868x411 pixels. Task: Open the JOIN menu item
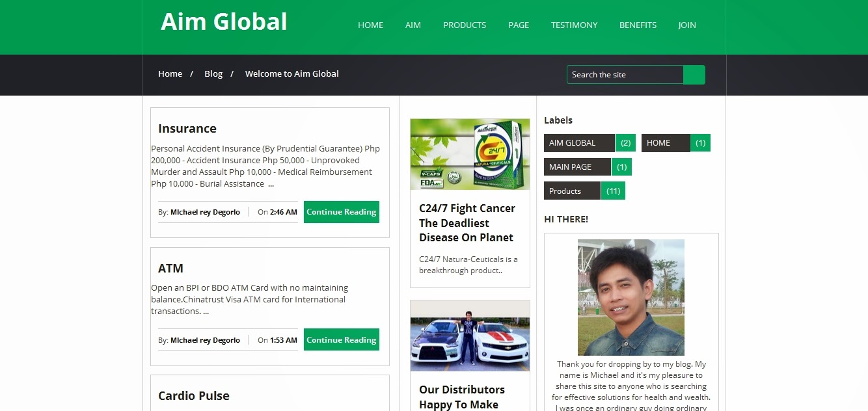pos(687,25)
